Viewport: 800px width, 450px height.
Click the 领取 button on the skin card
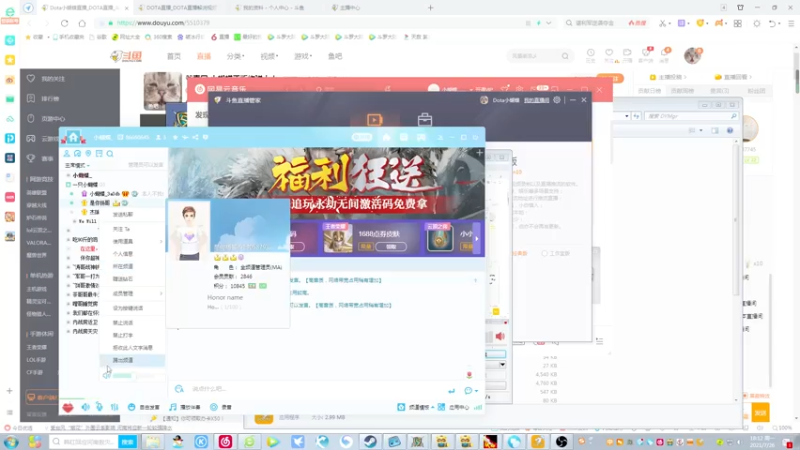(x=390, y=247)
